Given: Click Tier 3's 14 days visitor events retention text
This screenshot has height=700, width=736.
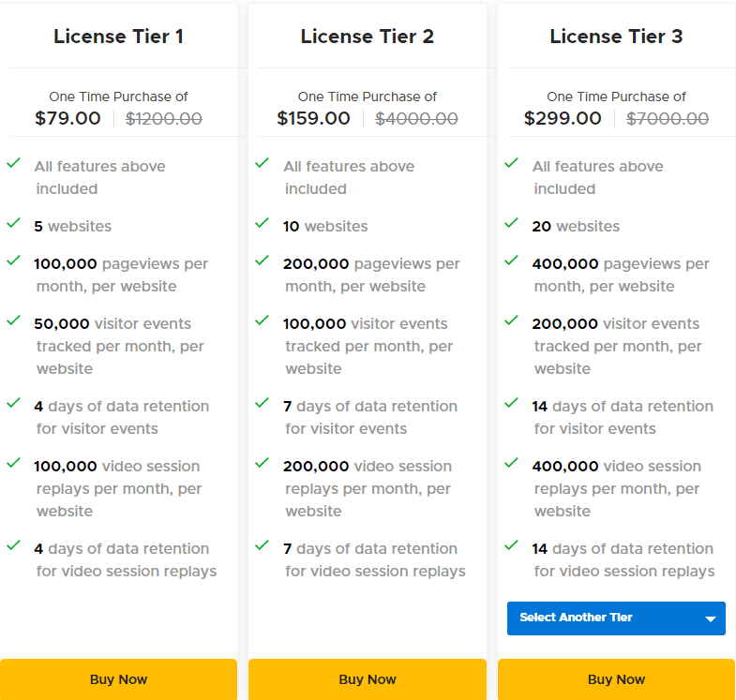Looking at the screenshot, I should 623,417.
